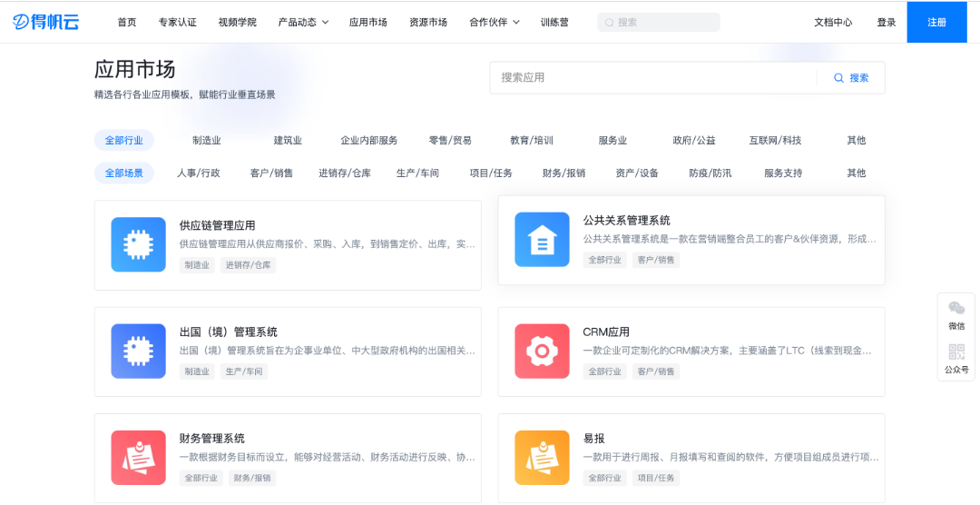
Task: Click 项目/任务 tag on 易报 card
Action: pos(656,478)
